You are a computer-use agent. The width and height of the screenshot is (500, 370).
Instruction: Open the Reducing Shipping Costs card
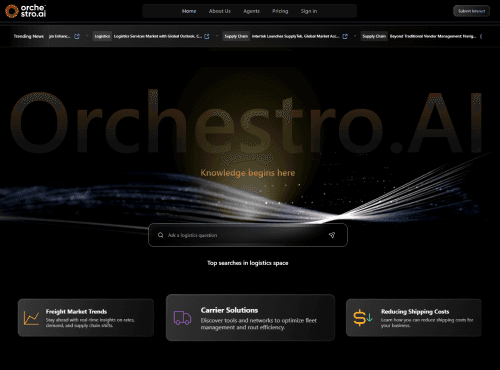[x=414, y=318]
